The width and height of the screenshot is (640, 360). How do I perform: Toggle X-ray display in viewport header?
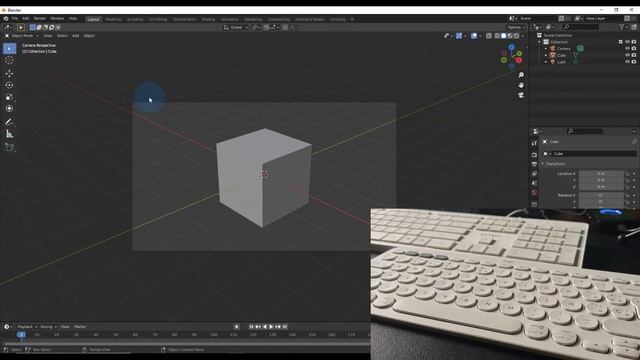[x=489, y=36]
